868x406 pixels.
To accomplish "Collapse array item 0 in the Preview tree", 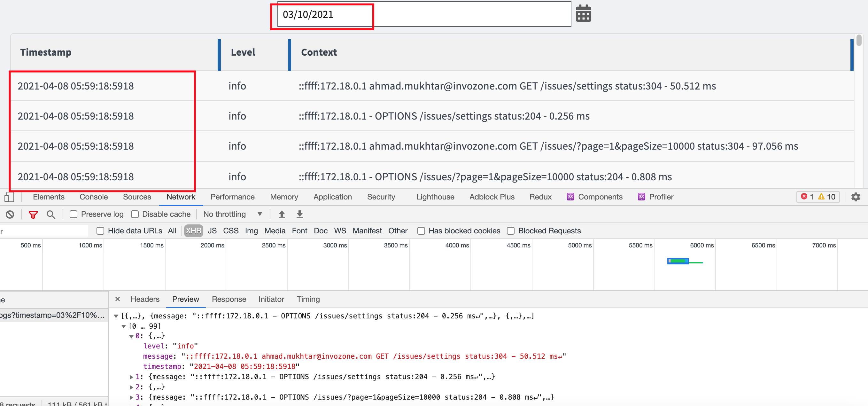I will [x=131, y=336].
